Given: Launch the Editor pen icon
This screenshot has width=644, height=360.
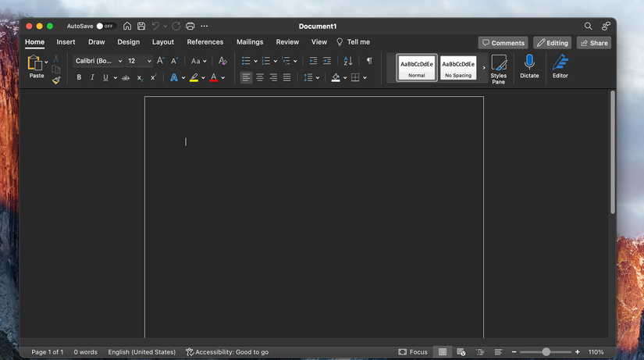Looking at the screenshot, I should (x=560, y=66).
